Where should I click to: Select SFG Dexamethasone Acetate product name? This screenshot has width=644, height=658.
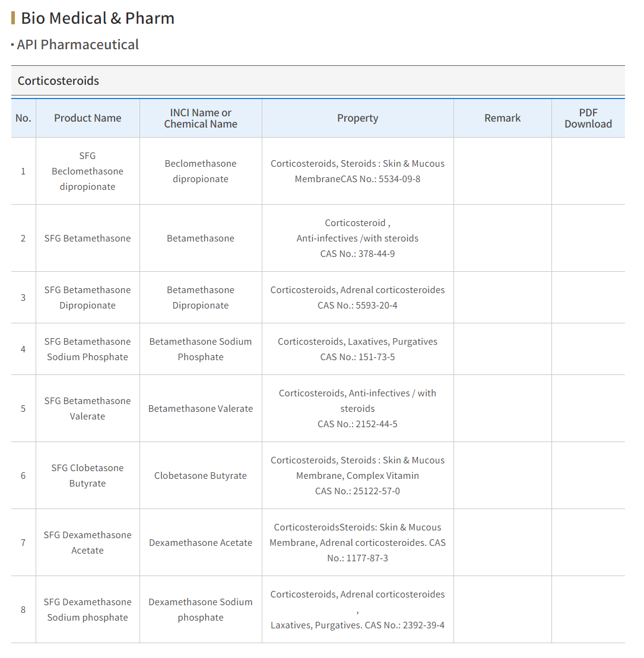(87, 543)
